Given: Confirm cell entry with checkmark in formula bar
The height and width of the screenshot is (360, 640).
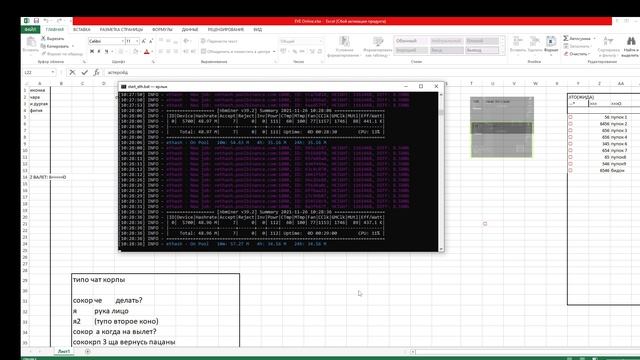Looking at the screenshot, I should tap(84, 72).
